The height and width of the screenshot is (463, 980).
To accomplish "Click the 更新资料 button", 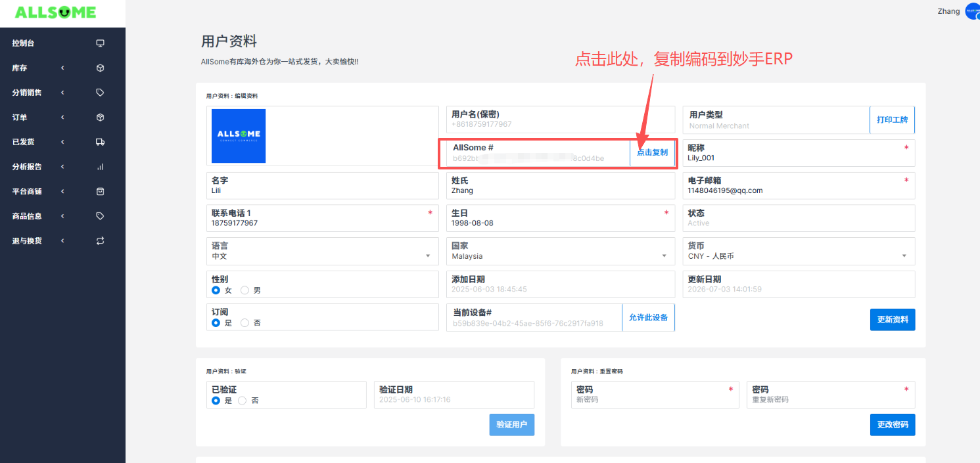I will 893,320.
